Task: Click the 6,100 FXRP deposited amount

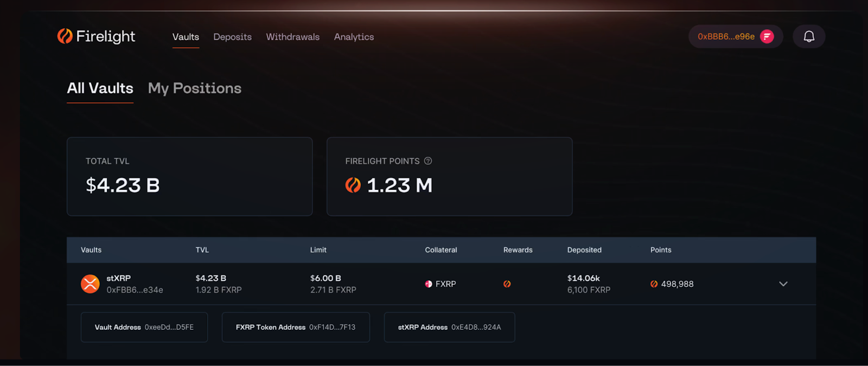Action: [589, 290]
